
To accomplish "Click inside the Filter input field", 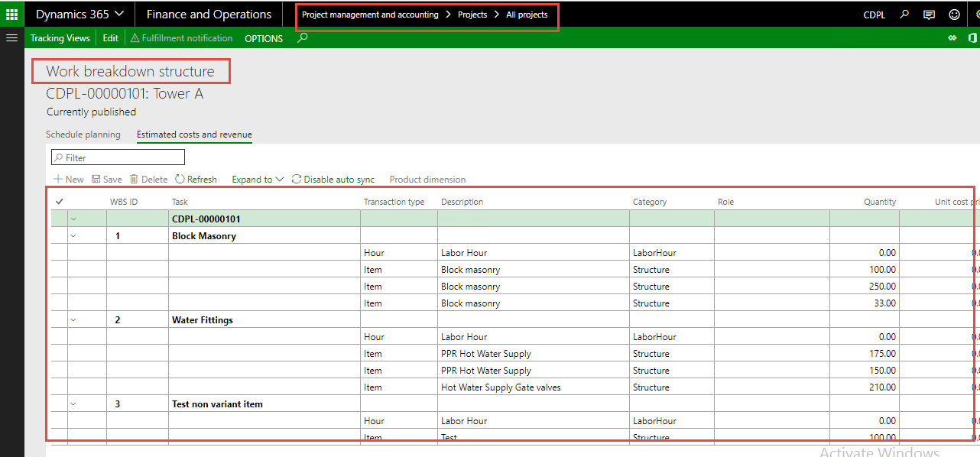I will click(118, 157).
